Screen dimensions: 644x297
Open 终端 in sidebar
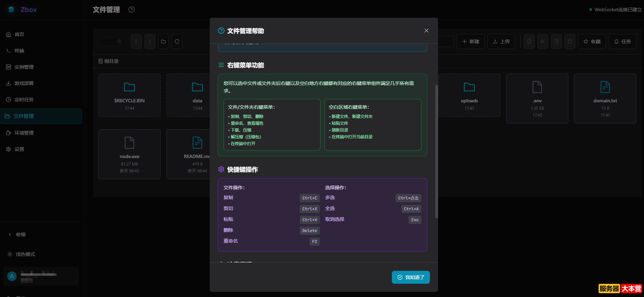pos(41,51)
